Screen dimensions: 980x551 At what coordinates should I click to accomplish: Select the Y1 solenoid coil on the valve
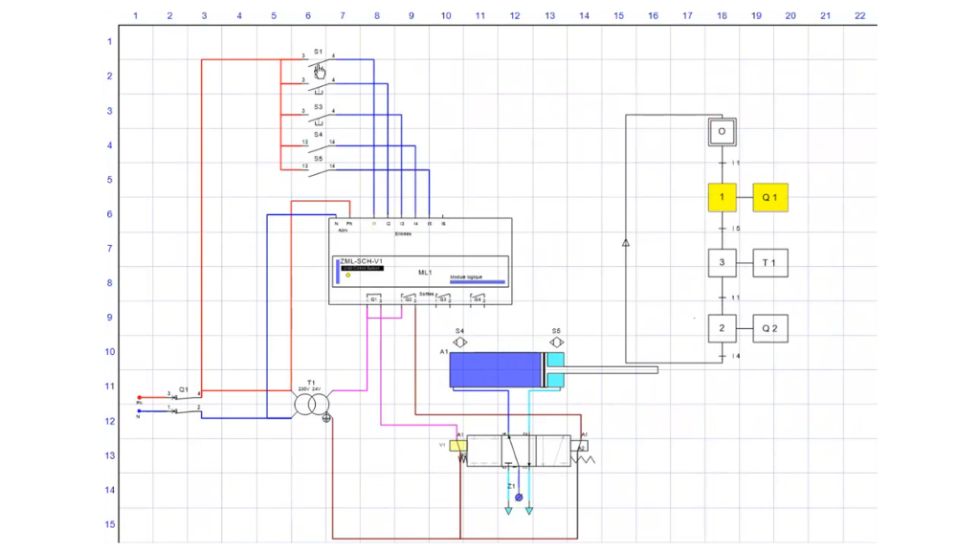[457, 445]
